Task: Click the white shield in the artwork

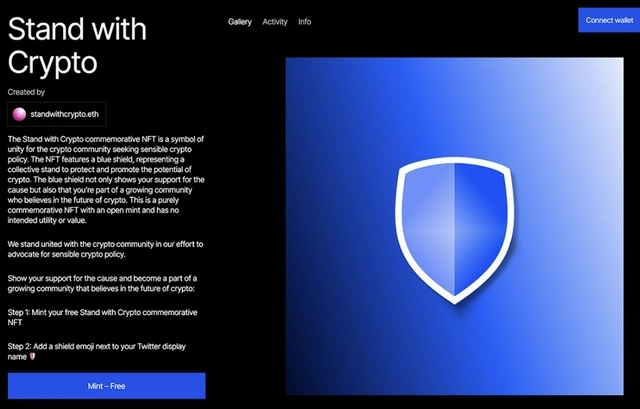Action: [x=454, y=228]
